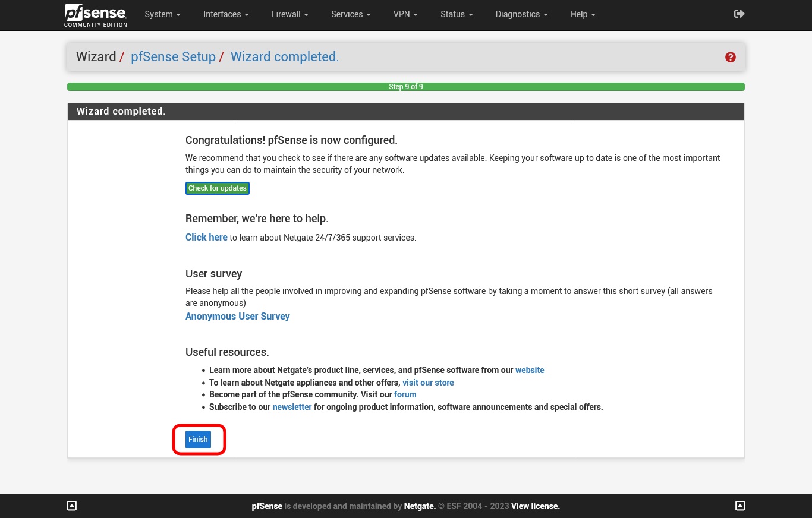
Task: Click the Netgate link in the footer
Action: click(420, 506)
